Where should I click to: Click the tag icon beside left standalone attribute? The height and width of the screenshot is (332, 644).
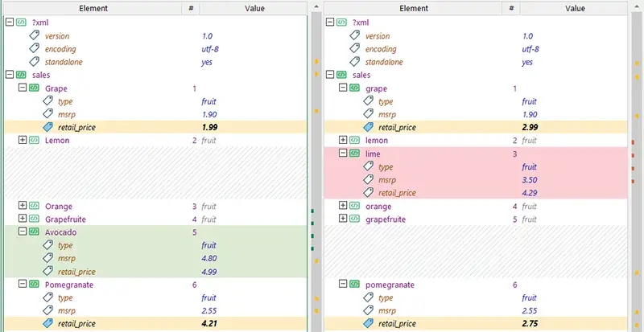35,62
